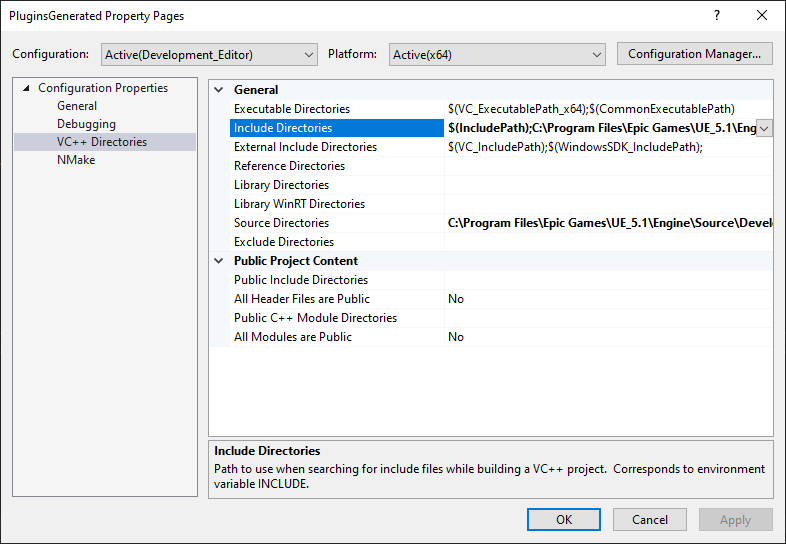Screen dimensions: 786x544
Task: Select the Source Directories property
Action: click(x=281, y=223)
